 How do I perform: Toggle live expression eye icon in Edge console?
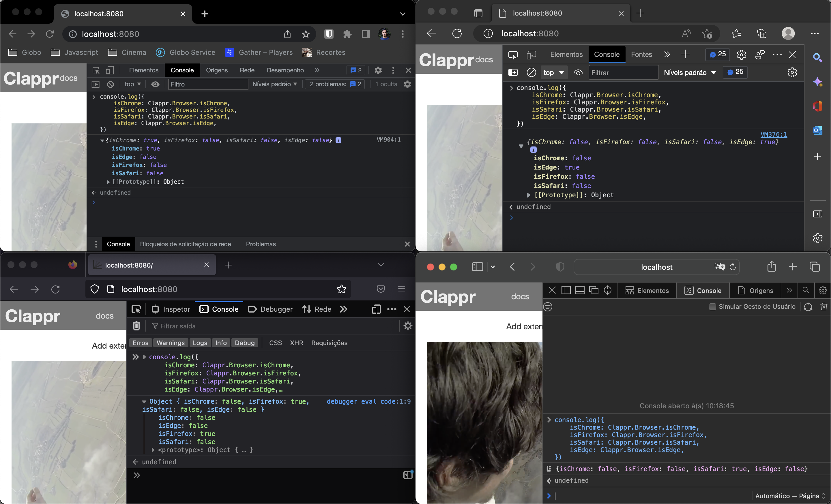coord(578,72)
